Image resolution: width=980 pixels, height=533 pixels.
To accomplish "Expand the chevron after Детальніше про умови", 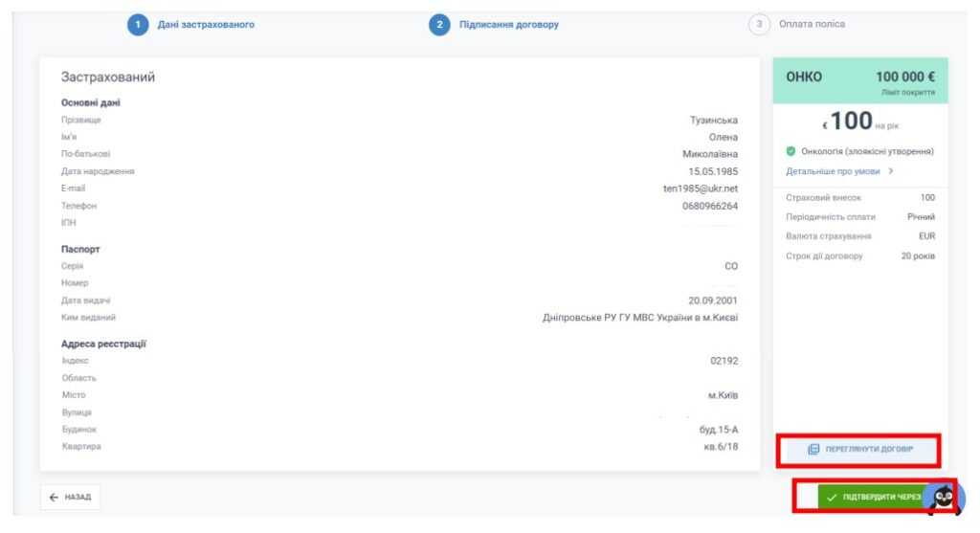I will coord(891,171).
